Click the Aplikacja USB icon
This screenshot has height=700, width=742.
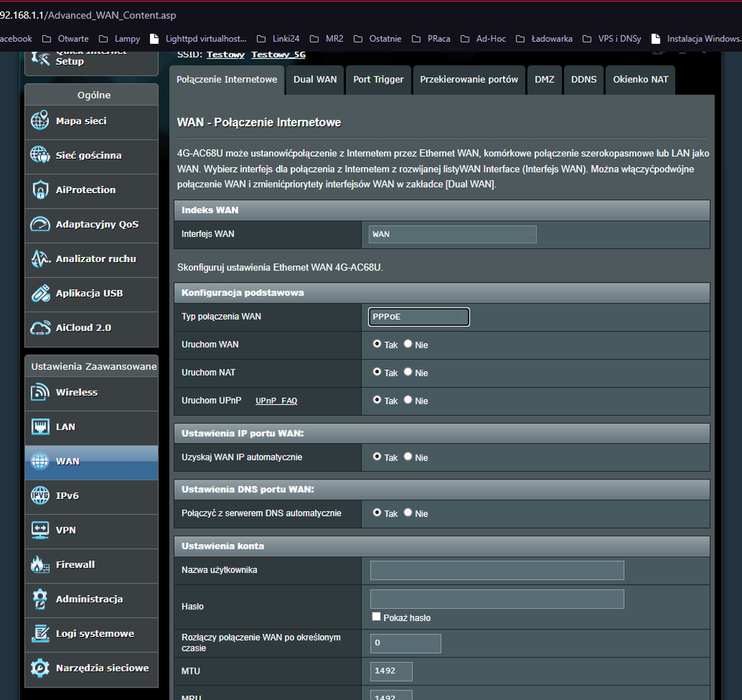tap(40, 294)
